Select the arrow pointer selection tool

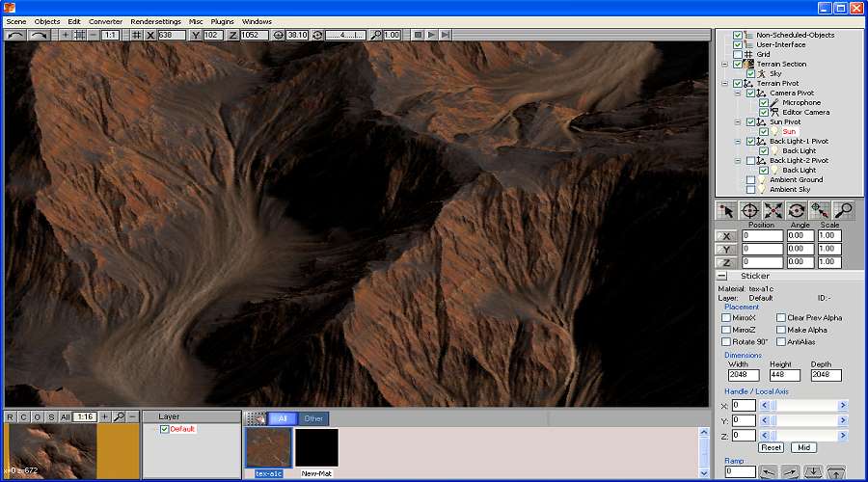727,210
